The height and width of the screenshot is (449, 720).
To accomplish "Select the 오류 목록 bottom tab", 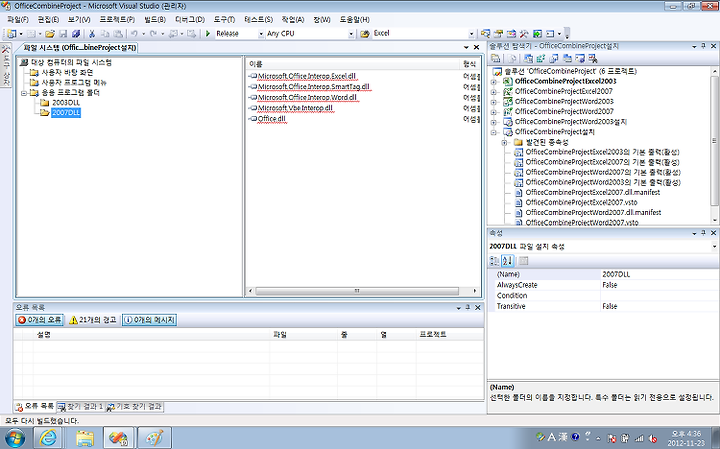I will click(x=35, y=407).
